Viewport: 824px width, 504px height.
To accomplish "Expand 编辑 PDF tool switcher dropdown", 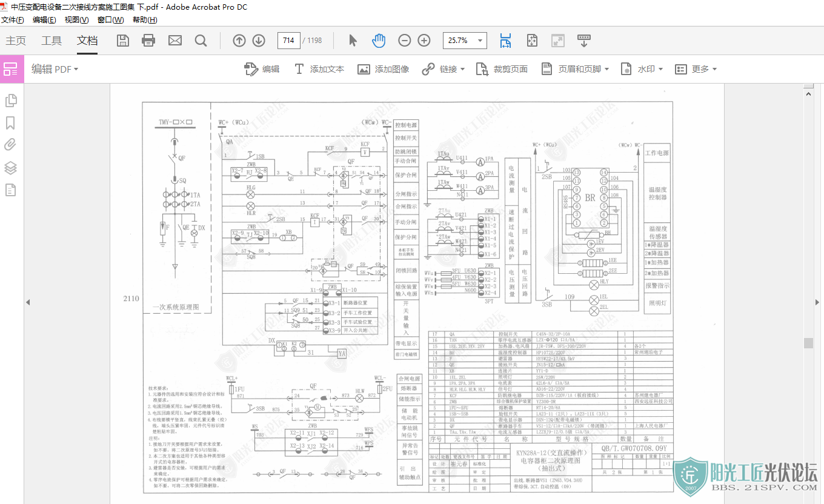I will coord(55,69).
